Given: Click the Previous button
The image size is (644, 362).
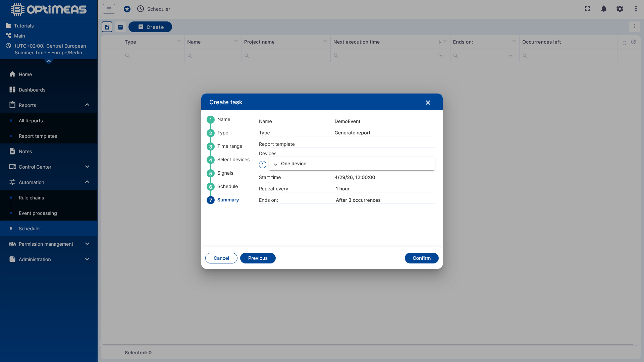Looking at the screenshot, I should pos(258,258).
